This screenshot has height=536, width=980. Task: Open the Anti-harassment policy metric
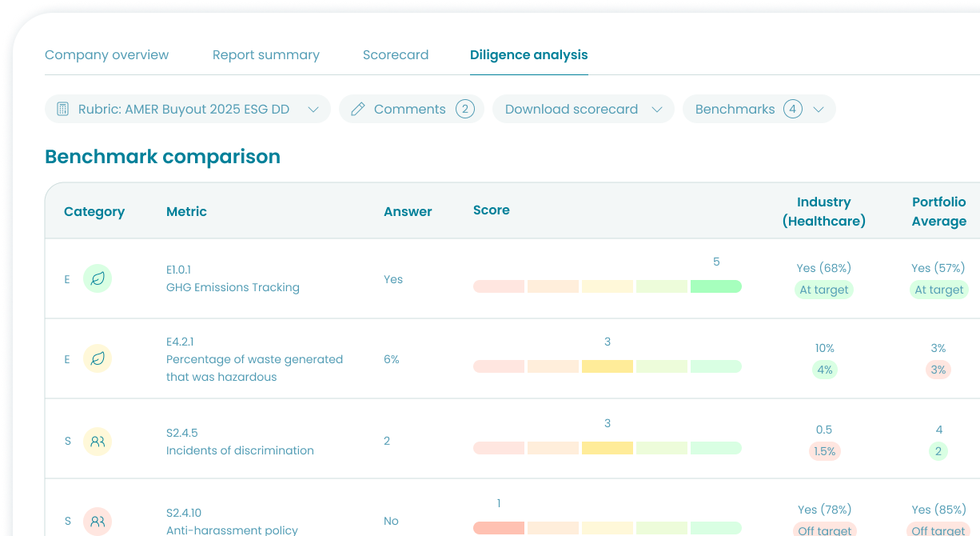(232, 530)
